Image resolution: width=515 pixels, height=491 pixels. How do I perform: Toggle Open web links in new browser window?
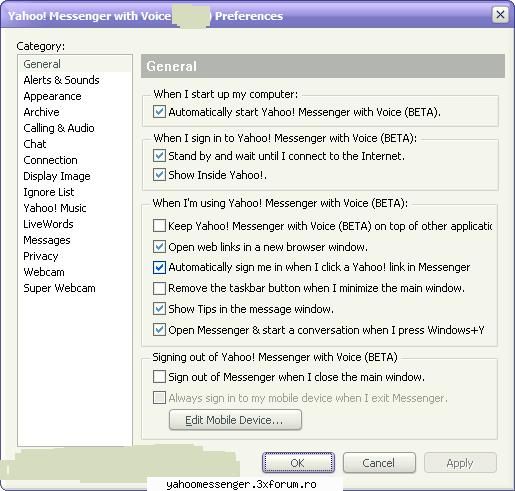pos(159,247)
